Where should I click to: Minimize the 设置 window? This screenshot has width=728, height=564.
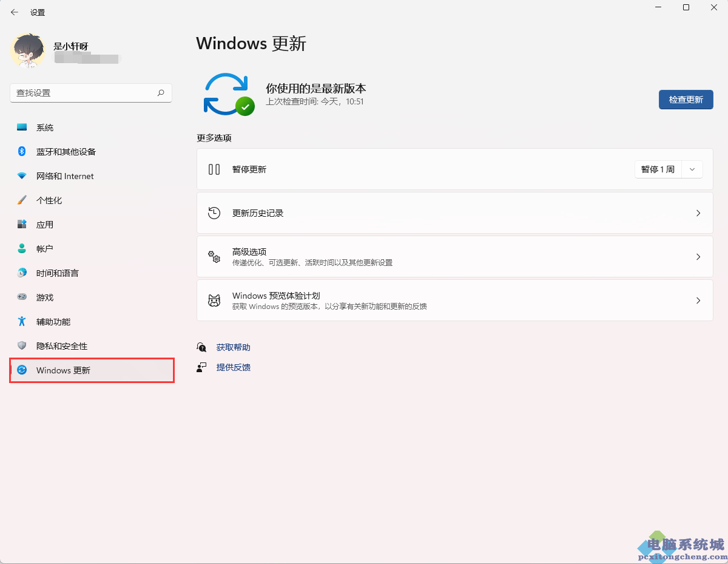tap(658, 7)
